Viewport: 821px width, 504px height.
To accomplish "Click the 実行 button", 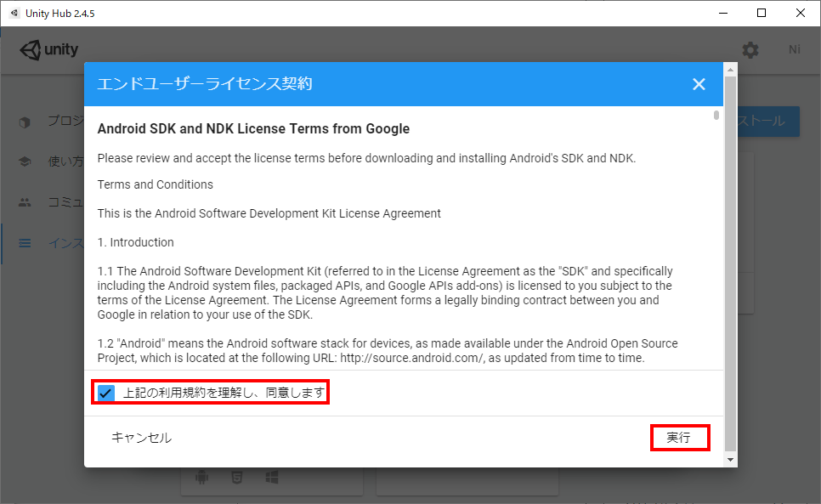I will [678, 438].
